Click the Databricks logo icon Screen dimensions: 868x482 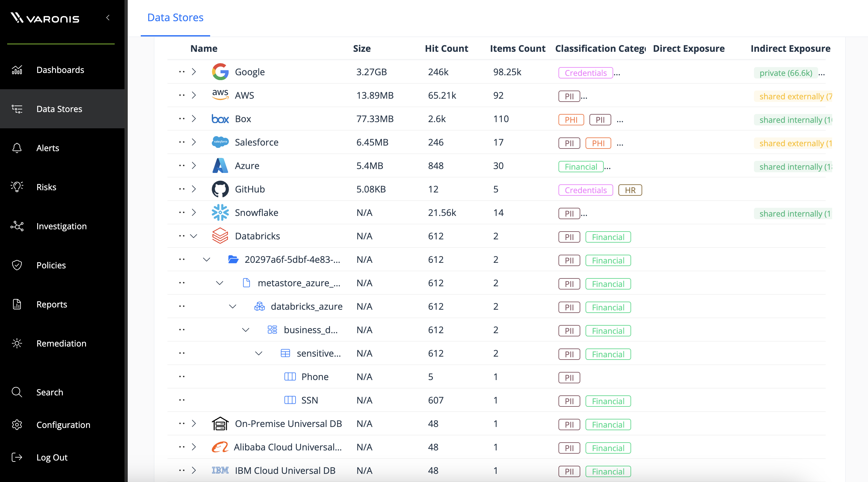pos(220,236)
